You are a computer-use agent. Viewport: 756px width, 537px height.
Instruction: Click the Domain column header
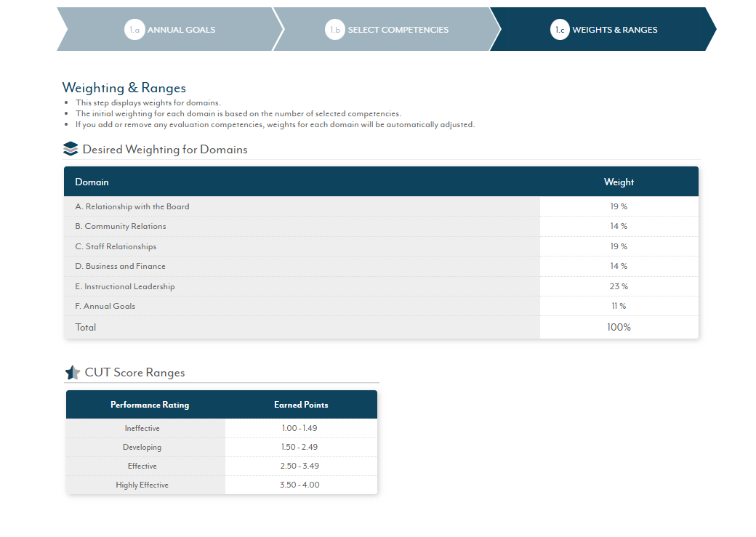92,182
